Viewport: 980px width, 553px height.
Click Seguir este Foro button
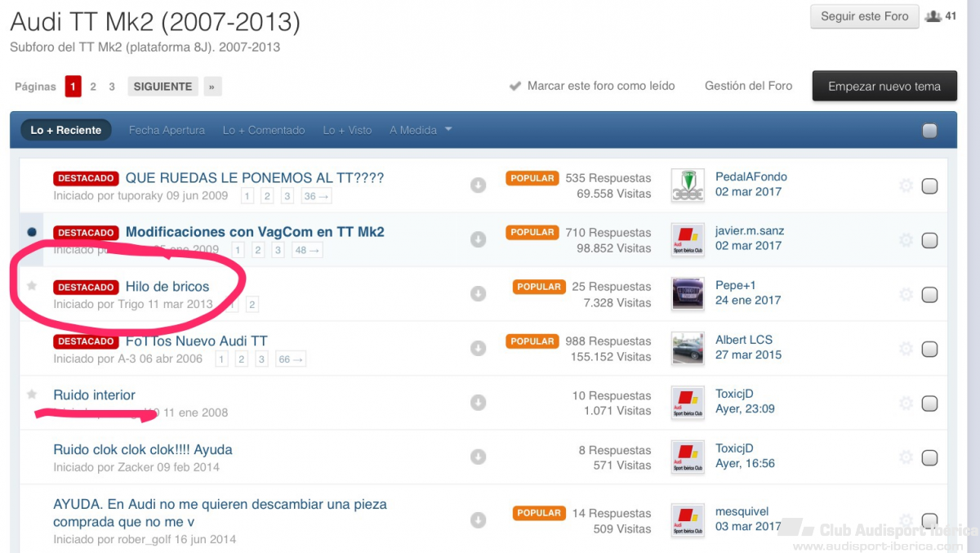[x=865, y=16]
